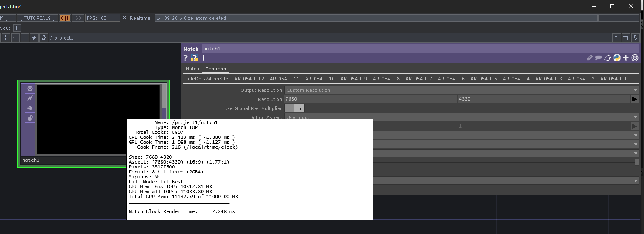Click the notch1 name label under the node
This screenshot has height=234, width=644.
(x=31, y=160)
